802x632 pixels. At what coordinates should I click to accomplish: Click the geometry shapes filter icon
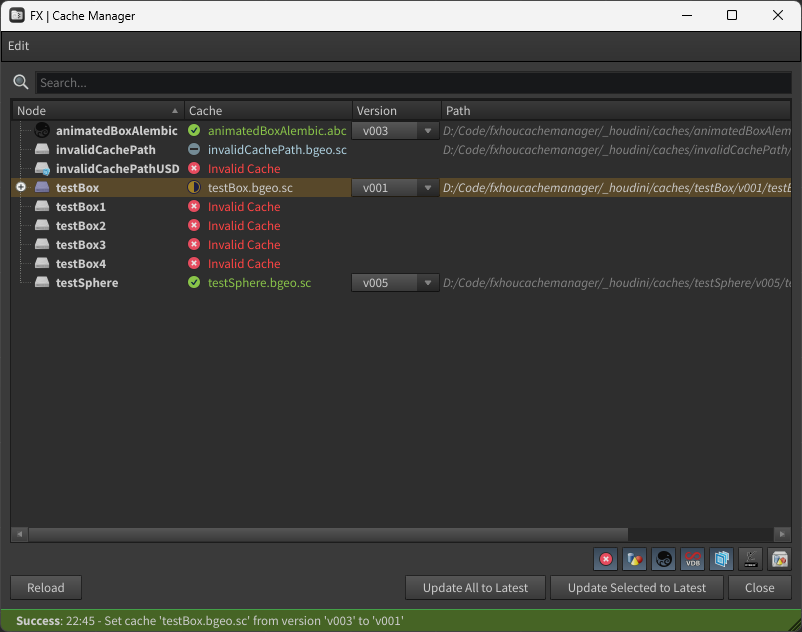coord(634,559)
